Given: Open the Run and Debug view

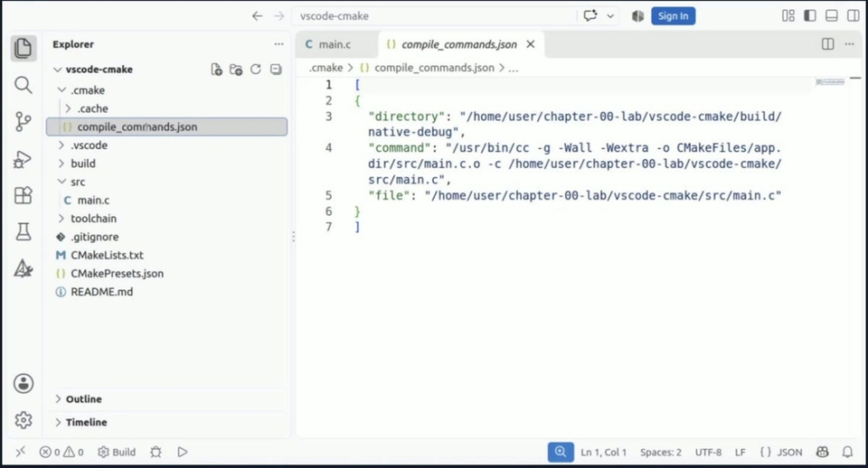Looking at the screenshot, I should (x=24, y=159).
